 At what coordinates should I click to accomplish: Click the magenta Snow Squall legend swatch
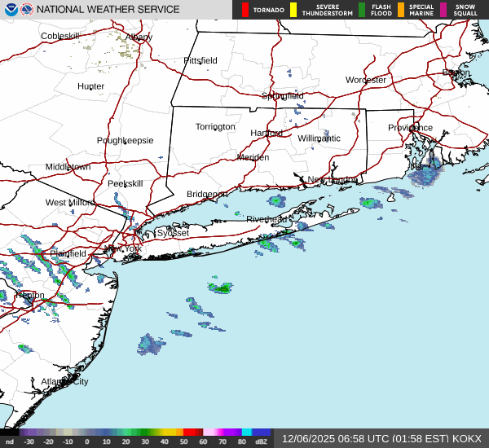coord(443,10)
